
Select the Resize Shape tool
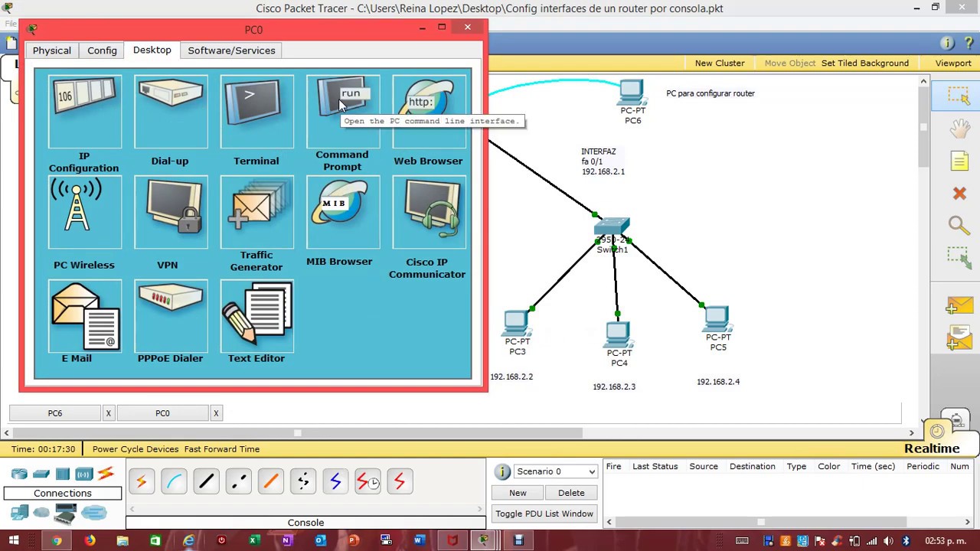(959, 257)
